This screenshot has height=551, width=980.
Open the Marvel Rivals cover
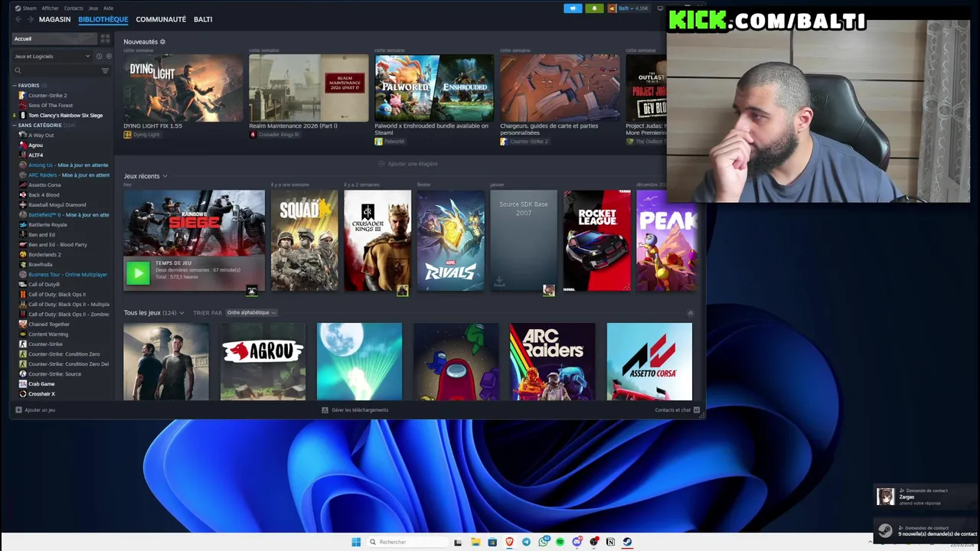(450, 241)
